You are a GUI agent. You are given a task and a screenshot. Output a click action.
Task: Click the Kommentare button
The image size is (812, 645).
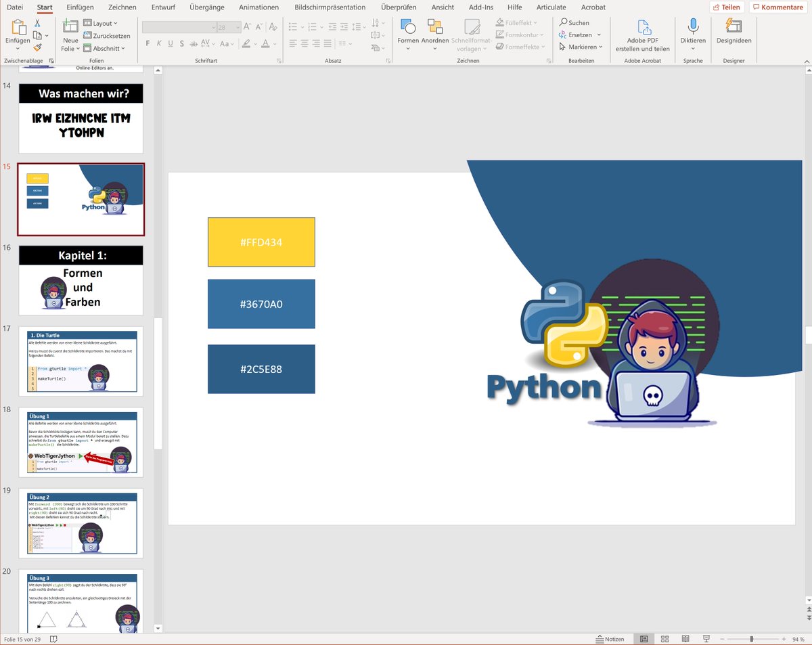(777, 7)
